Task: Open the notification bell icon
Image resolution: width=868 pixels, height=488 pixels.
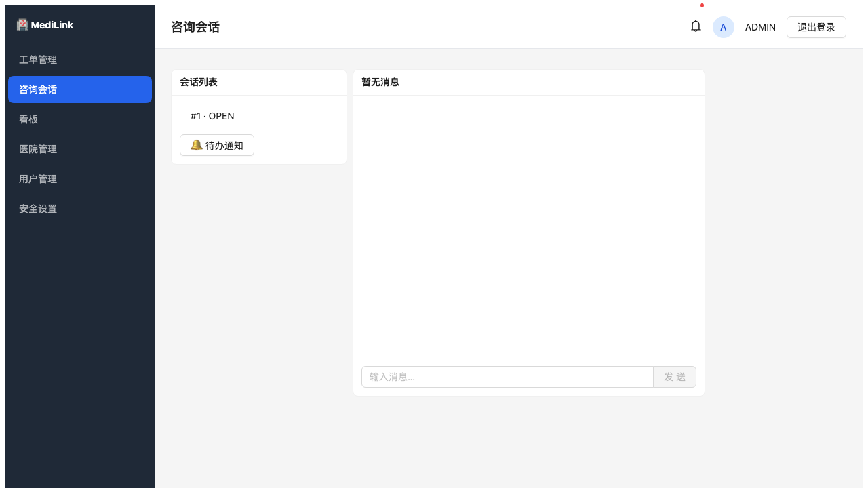Action: coord(696,26)
